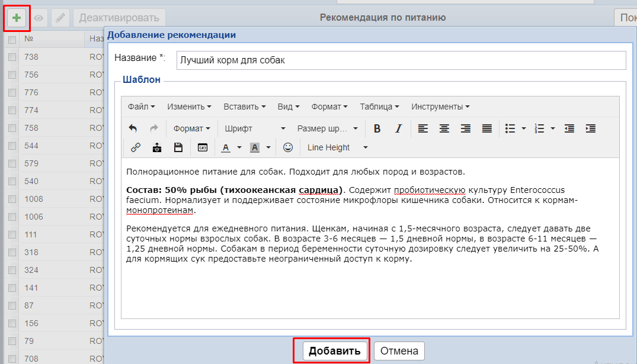
Task: Check the box for row 738
Action: pos(12,57)
